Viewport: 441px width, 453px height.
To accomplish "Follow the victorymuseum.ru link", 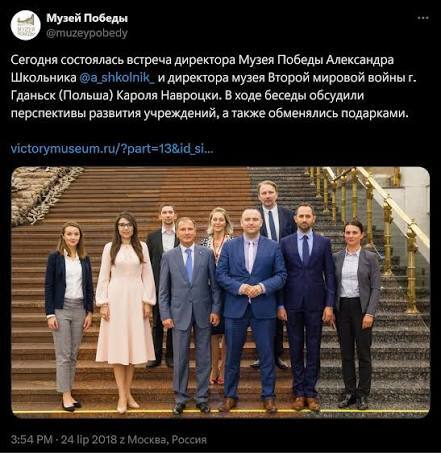I will (112, 148).
